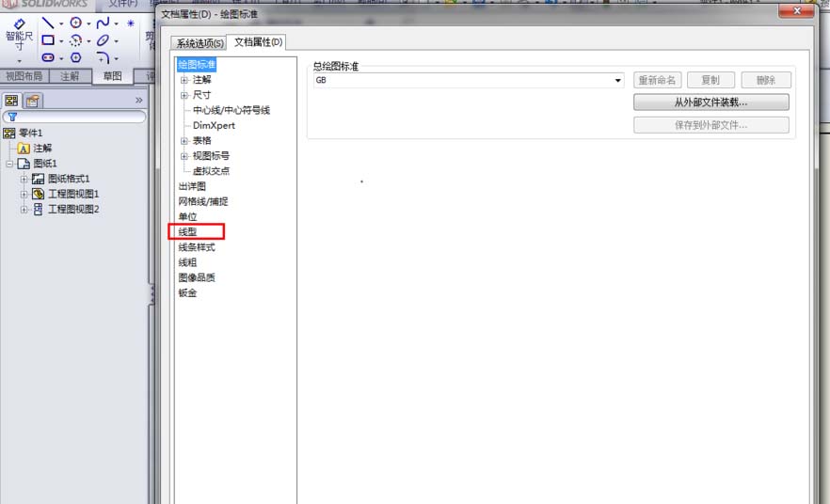The height and width of the screenshot is (504, 830).
Task: Switch to the 系统选项(S) tab
Action: coord(200,43)
